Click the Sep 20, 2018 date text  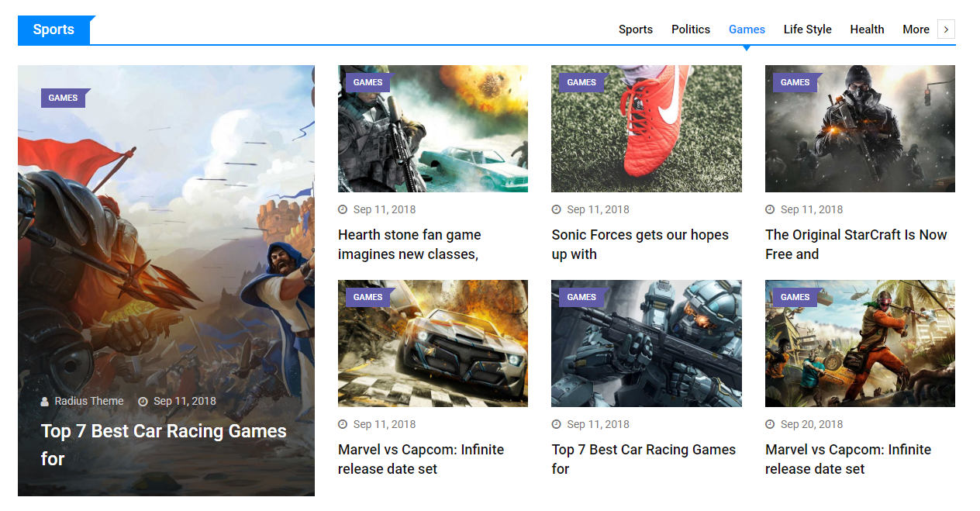coord(812,424)
